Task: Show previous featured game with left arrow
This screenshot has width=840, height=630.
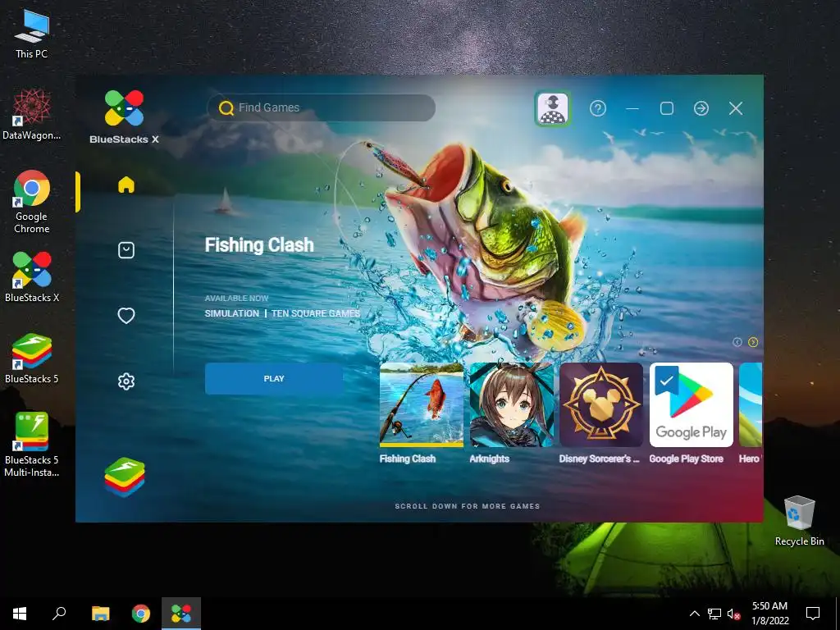Action: [x=737, y=342]
